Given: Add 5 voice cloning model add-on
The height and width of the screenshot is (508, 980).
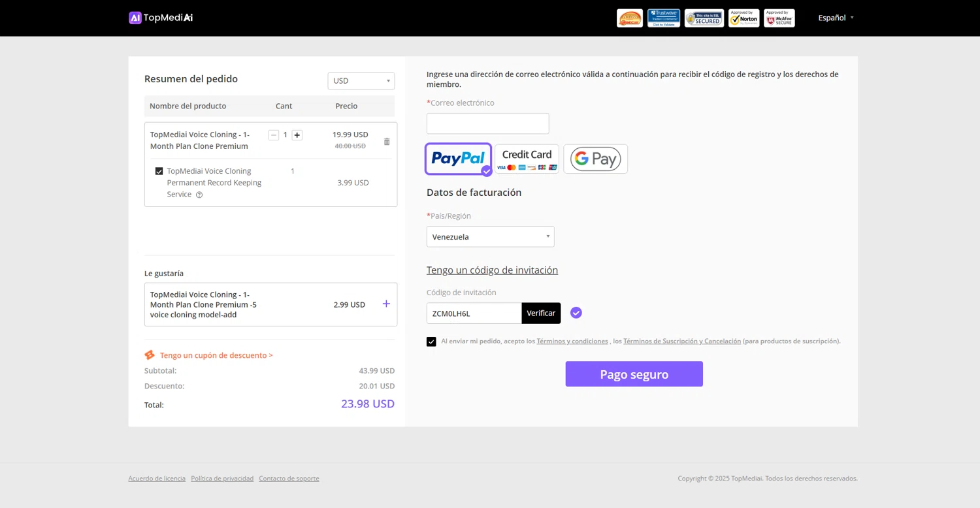Looking at the screenshot, I should click(386, 304).
